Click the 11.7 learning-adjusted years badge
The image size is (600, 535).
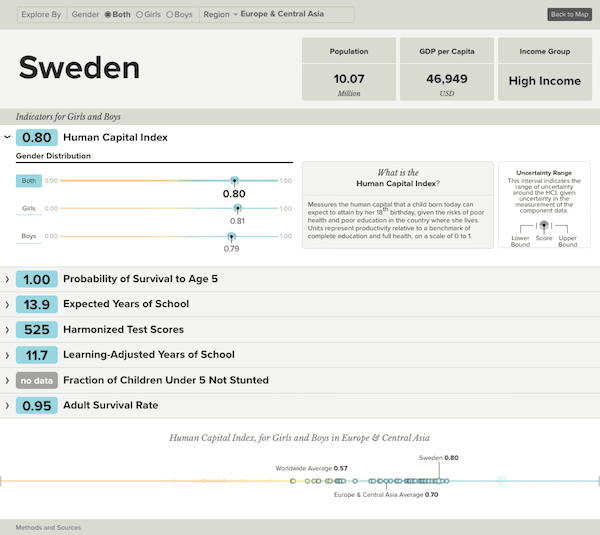[x=37, y=355]
